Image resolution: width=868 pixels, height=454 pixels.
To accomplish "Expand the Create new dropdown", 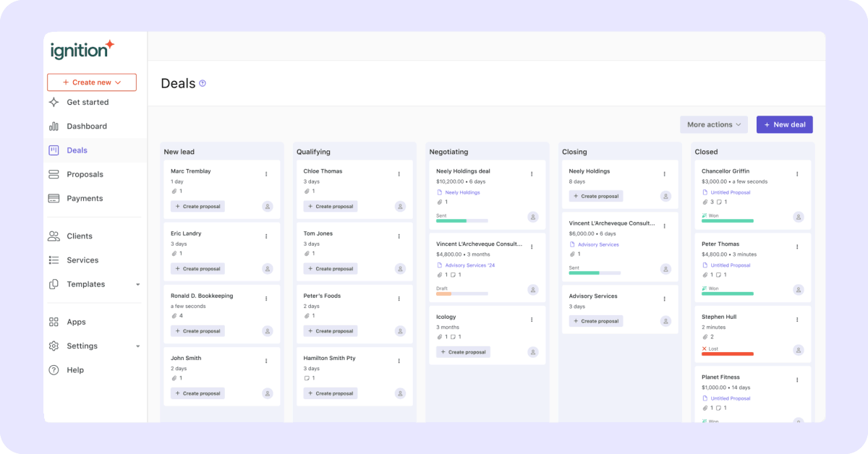I will [x=92, y=82].
